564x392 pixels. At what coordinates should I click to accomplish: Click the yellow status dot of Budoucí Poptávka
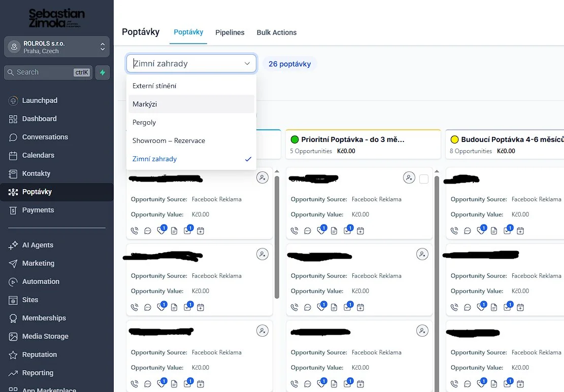[455, 140]
